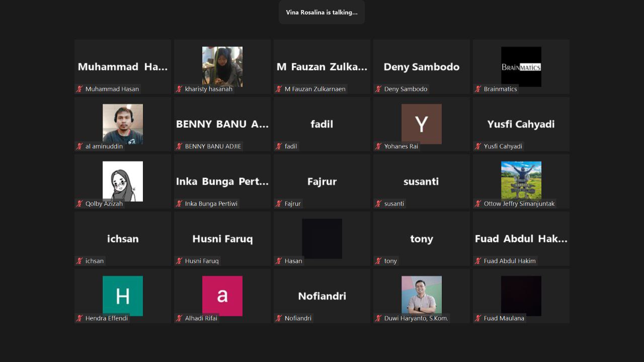The image size is (644, 362).
Task: Click muted mic icon beside Husni Faruq
Action: [x=179, y=261]
